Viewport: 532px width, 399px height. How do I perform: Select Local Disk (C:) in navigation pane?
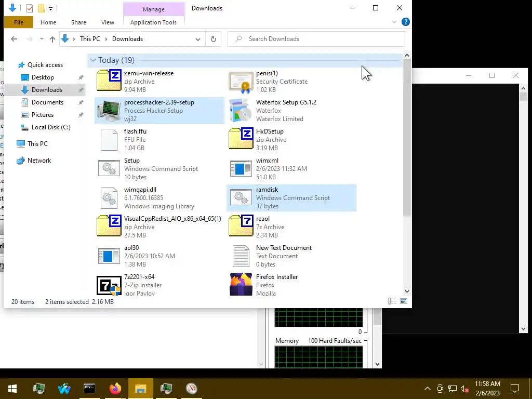(51, 127)
